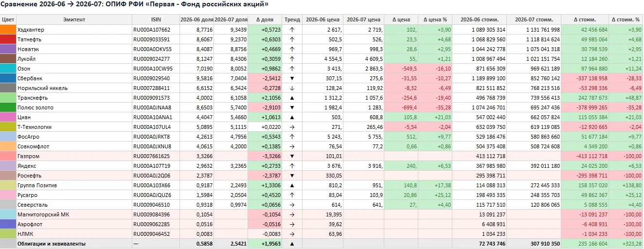Click the down-arrow trend icon for Норильский никель

(292, 88)
